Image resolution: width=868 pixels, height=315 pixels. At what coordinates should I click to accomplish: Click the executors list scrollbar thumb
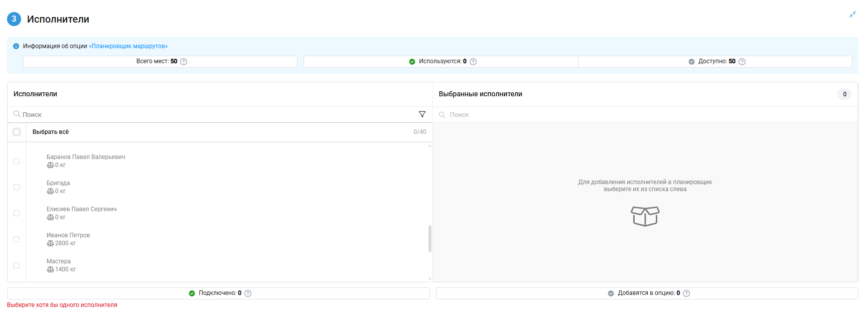pos(430,239)
